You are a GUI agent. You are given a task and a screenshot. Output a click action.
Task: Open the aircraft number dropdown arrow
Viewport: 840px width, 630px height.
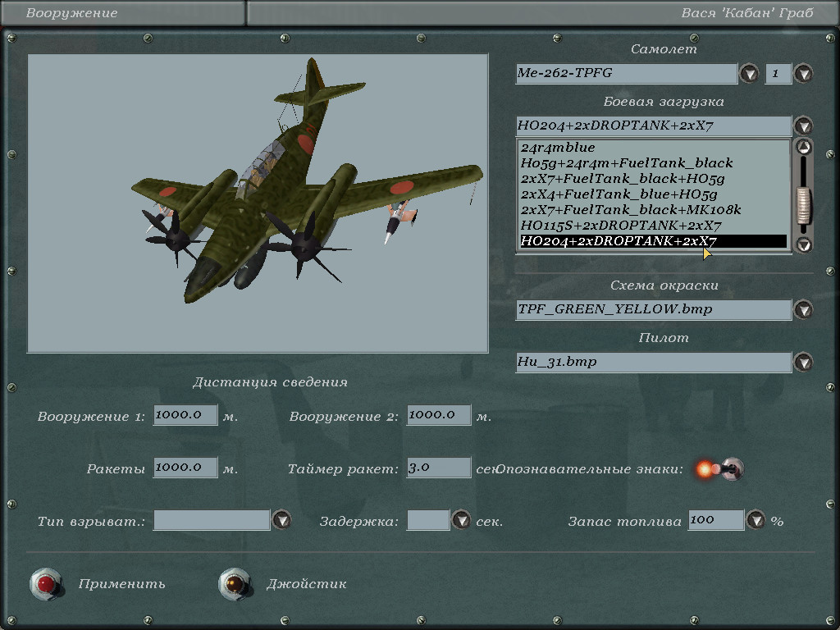803,73
